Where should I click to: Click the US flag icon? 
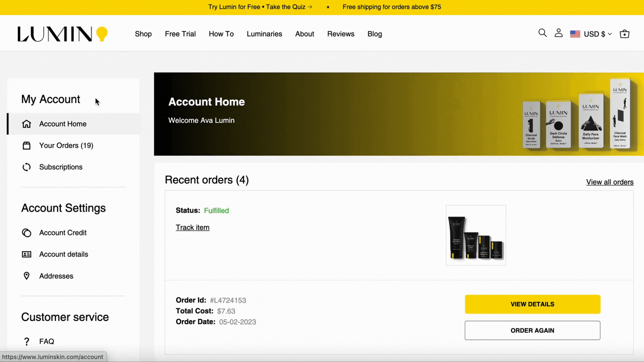(x=575, y=34)
